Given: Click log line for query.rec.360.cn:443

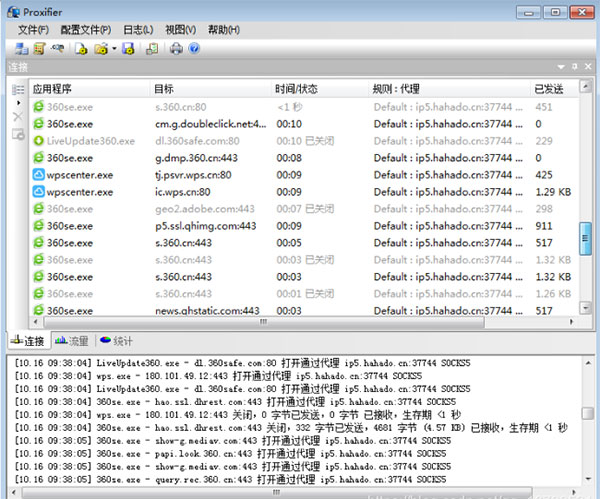Looking at the screenshot, I should pos(230,479).
